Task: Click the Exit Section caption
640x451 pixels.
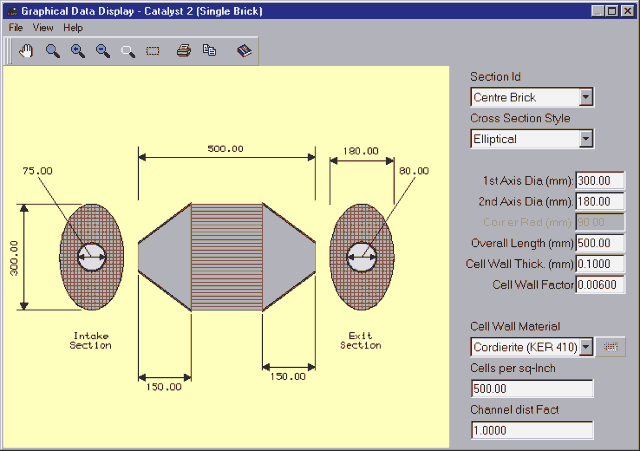Action: tap(361, 340)
